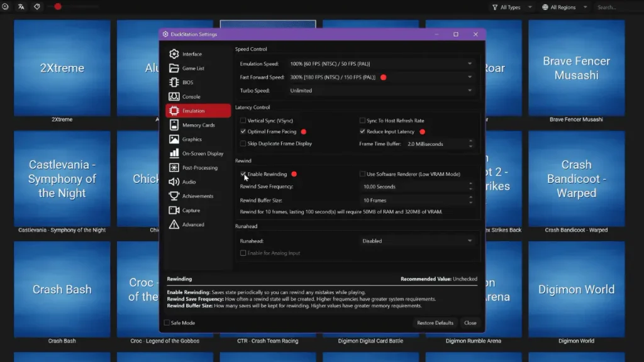Viewport: 644px width, 362px height.
Task: Click the disc icon in top-left corner
Action: (x=5, y=6)
